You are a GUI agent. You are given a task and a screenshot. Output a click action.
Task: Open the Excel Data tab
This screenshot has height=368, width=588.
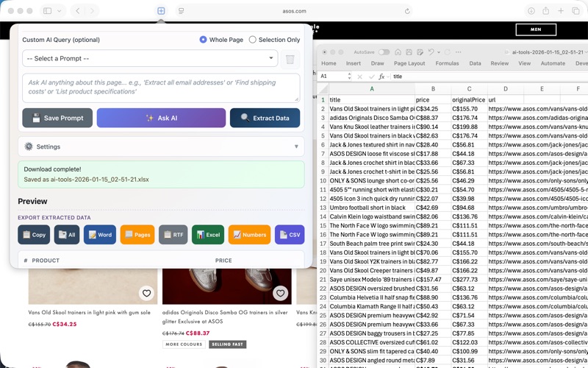click(x=475, y=63)
